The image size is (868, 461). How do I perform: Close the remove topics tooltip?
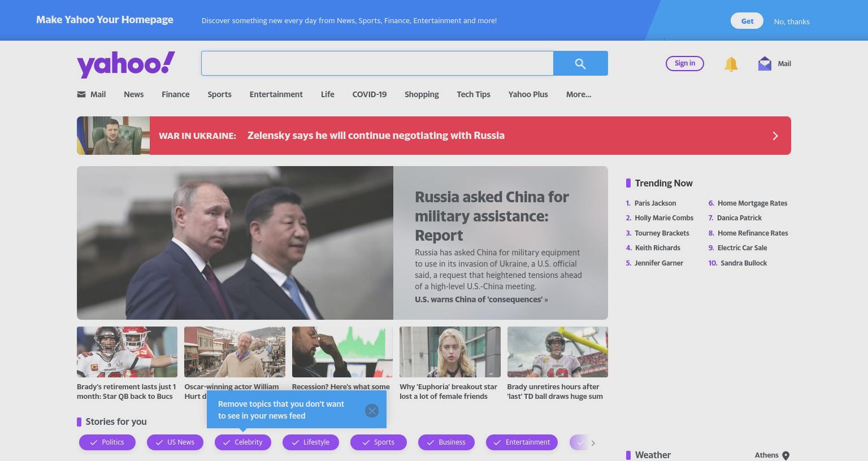371,411
